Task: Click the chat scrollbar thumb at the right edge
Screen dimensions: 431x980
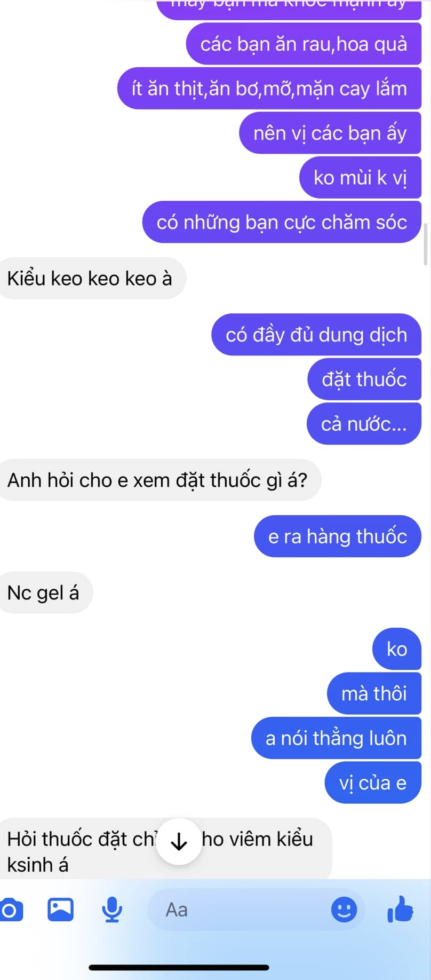Action: (x=425, y=244)
